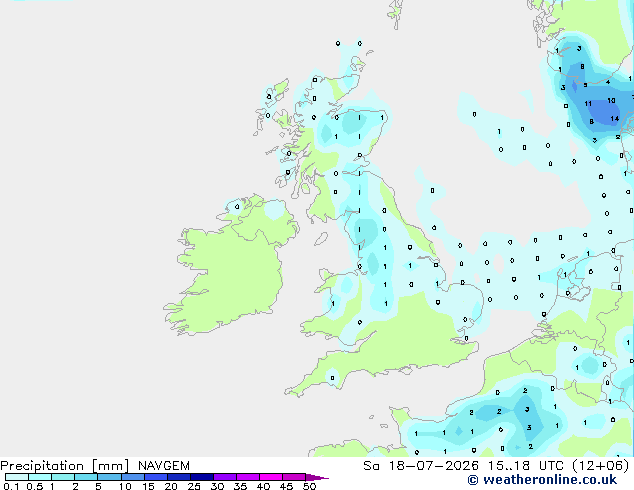Click the 40–45 mm magenta legend swatch
The image size is (634, 490).
coord(271,477)
